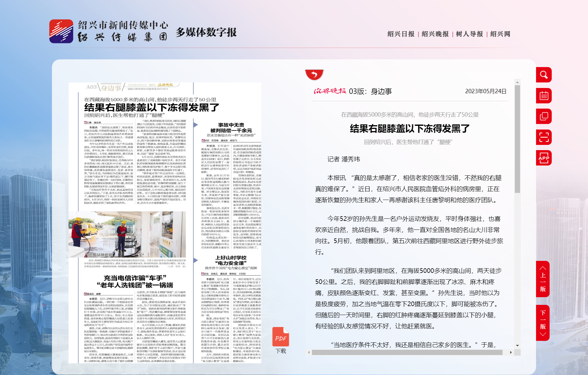Go to next page 下一版
The image size is (588, 375).
click(x=543, y=323)
